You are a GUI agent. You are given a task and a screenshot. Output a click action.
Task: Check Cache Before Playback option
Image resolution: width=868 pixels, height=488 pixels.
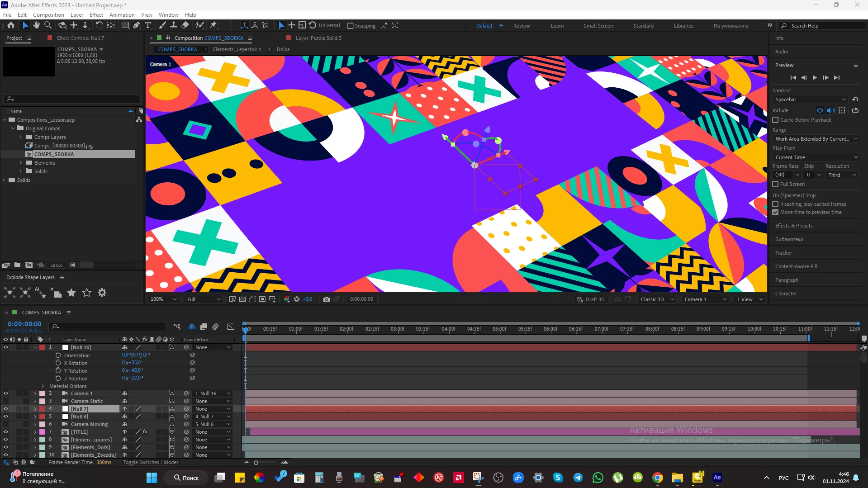click(775, 120)
